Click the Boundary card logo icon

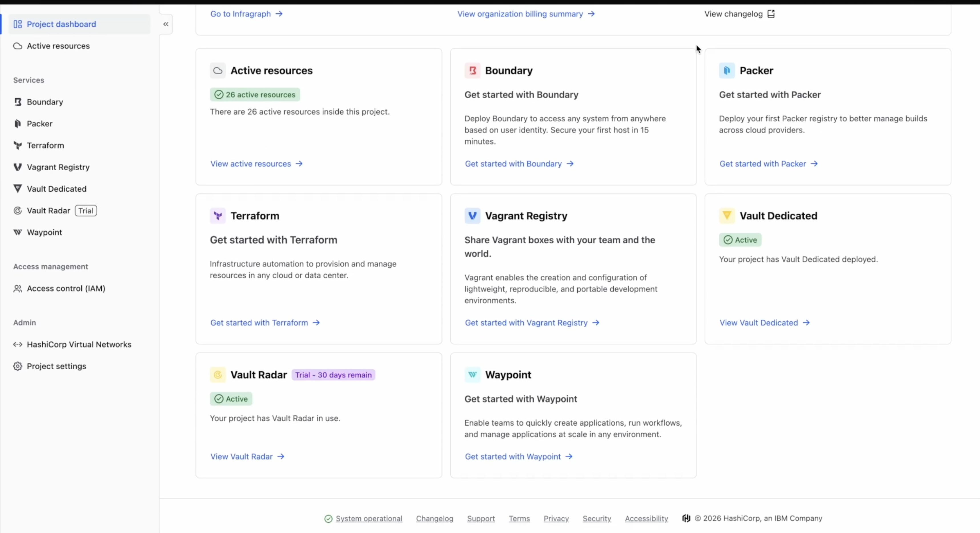point(472,70)
